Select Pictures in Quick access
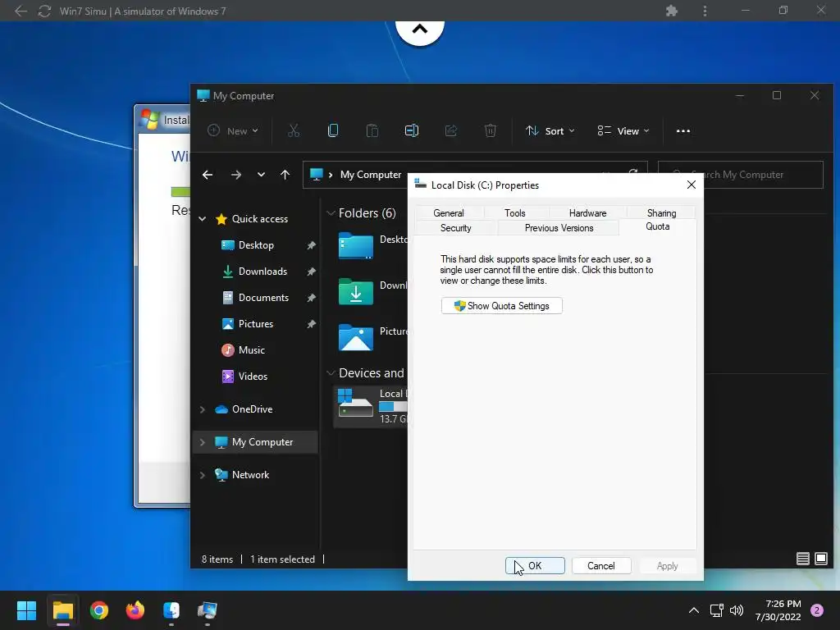The width and height of the screenshot is (840, 630). click(x=256, y=323)
